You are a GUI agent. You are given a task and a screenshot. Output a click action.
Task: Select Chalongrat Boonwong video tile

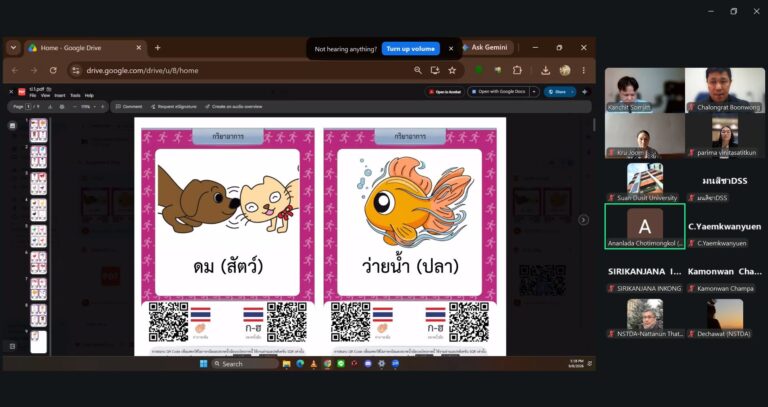pyautogui.click(x=725, y=91)
